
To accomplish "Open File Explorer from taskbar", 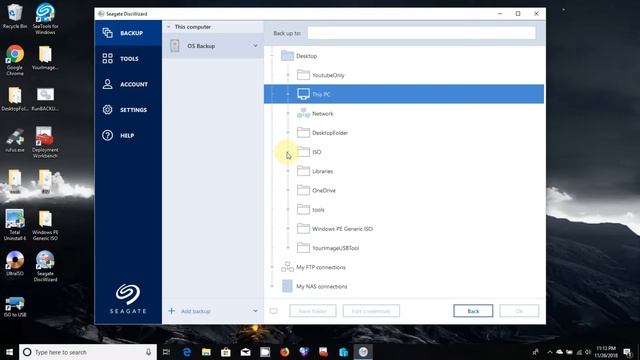I will click(206, 352).
